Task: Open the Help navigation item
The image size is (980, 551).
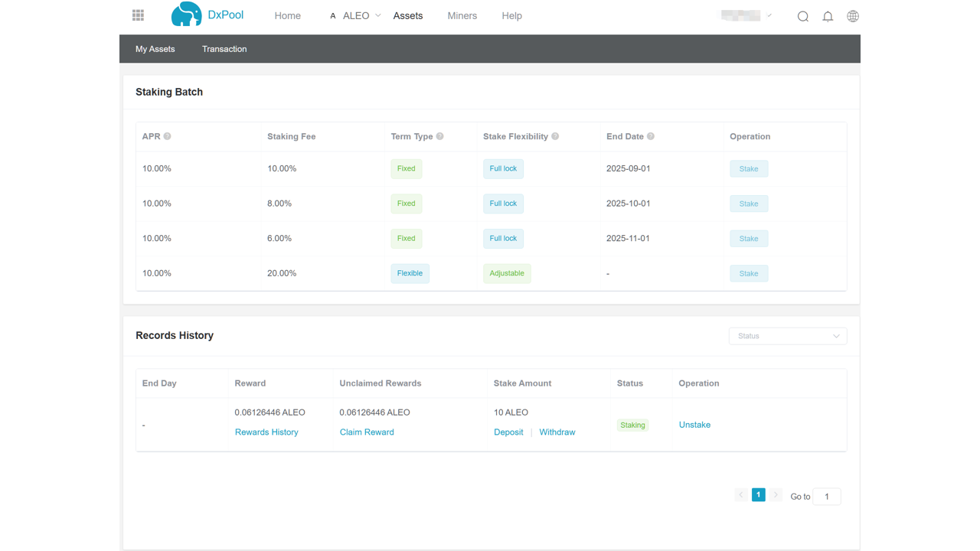Action: pos(512,16)
